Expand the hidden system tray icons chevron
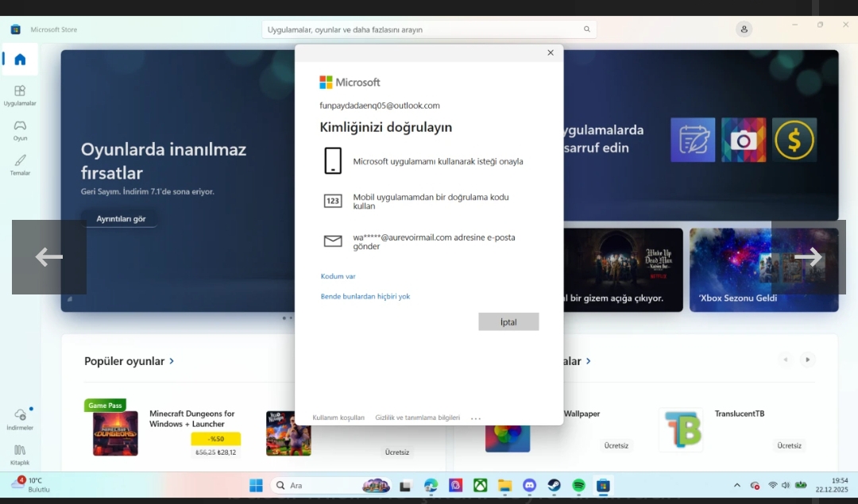 tap(737, 486)
